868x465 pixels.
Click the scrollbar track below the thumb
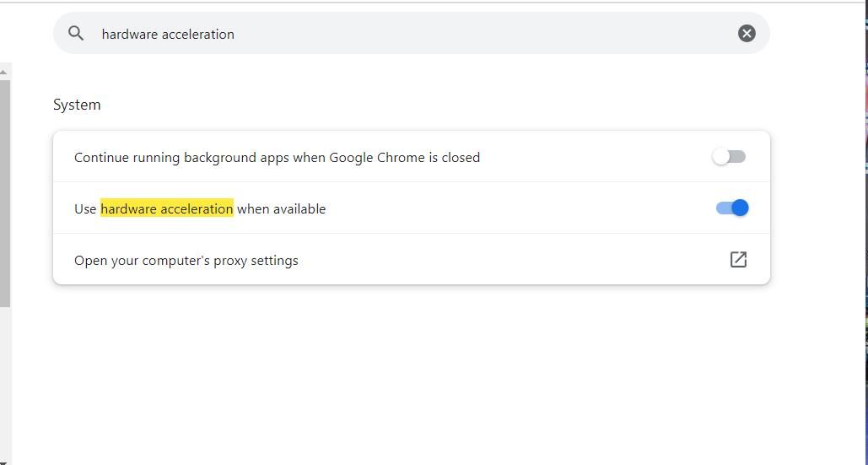tap(4, 380)
